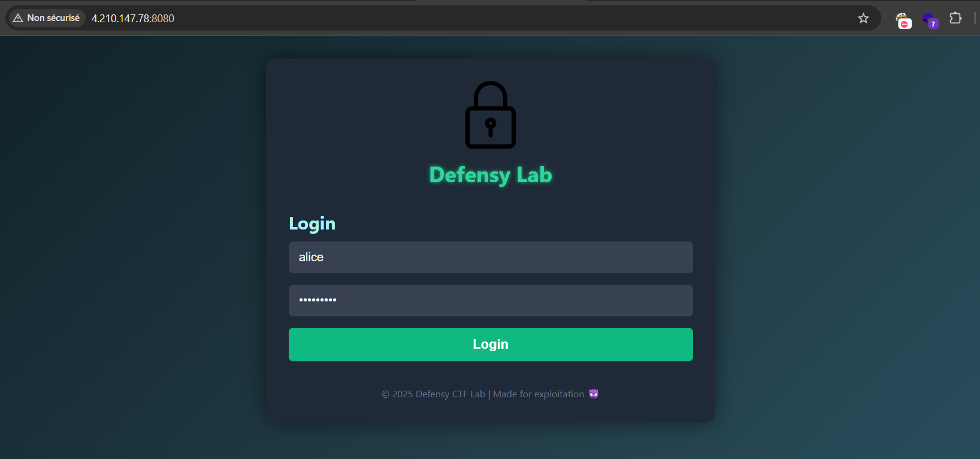Click the Non sécurisé security warning chip

pyautogui.click(x=47, y=18)
